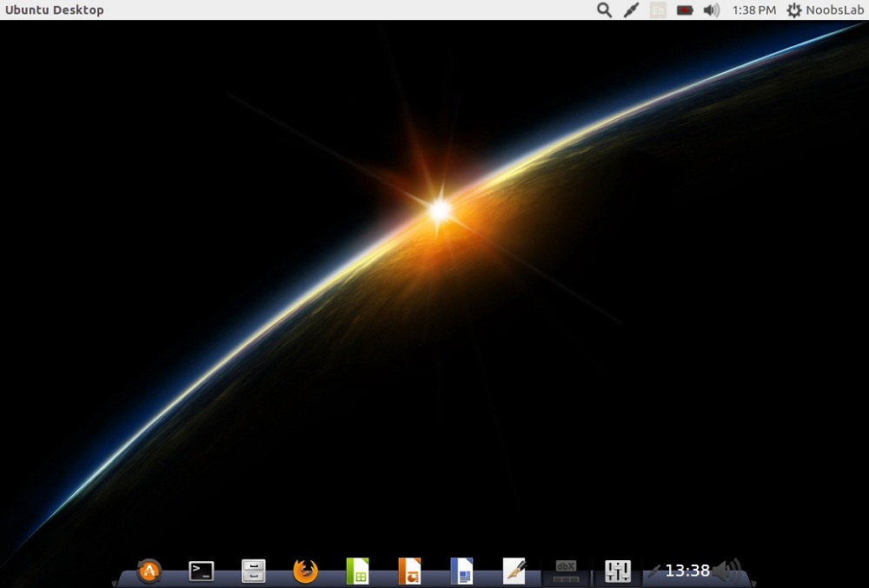
Task: Open the En keyboard layout indicator
Action: click(658, 10)
